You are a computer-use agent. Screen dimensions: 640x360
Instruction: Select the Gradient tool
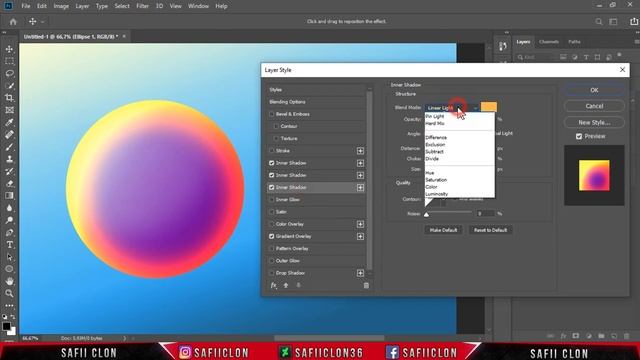9,196
